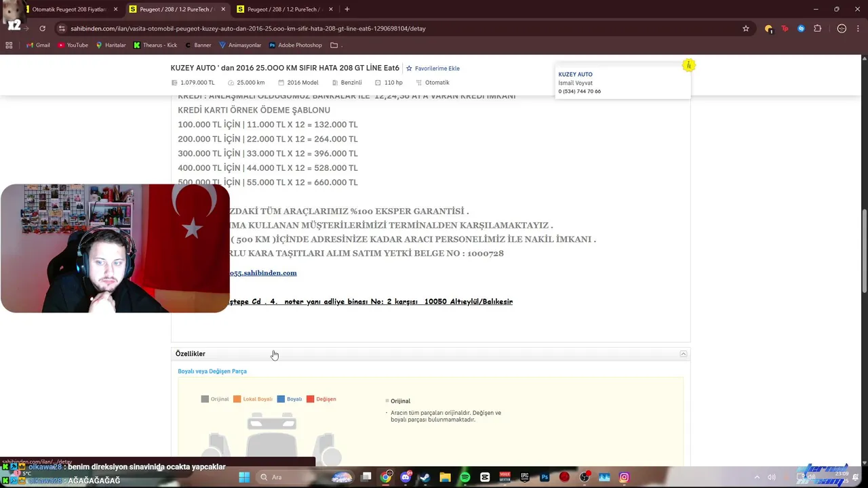Open Task View from the taskbar
The width and height of the screenshot is (868, 488).
point(366,477)
